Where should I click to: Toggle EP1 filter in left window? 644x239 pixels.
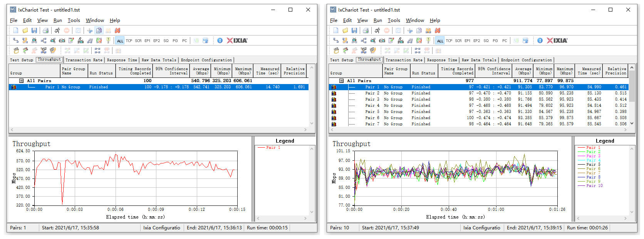[x=148, y=41]
